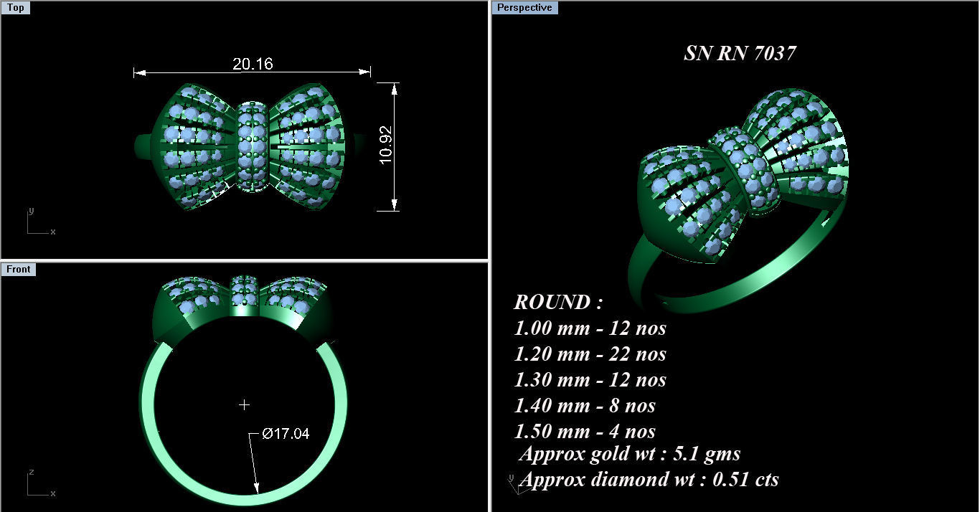Select the Front viewport title label
This screenshot has height=512, width=980.
(19, 269)
